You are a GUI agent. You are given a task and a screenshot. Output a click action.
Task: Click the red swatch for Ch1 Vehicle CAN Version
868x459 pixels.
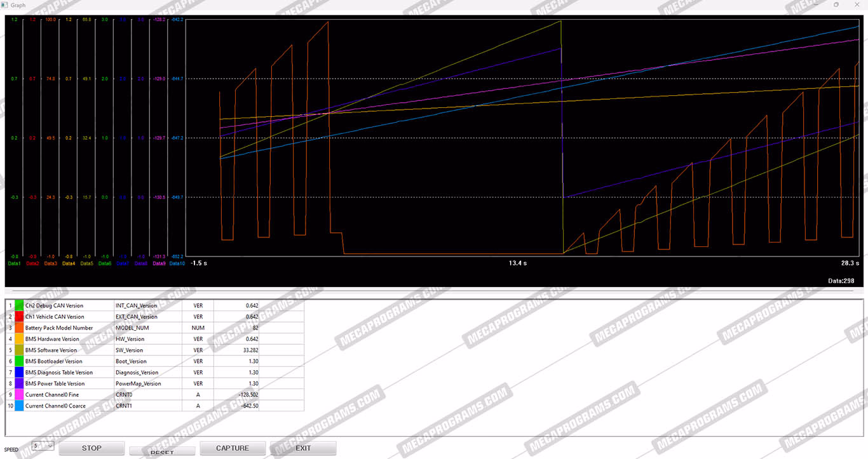(x=19, y=317)
